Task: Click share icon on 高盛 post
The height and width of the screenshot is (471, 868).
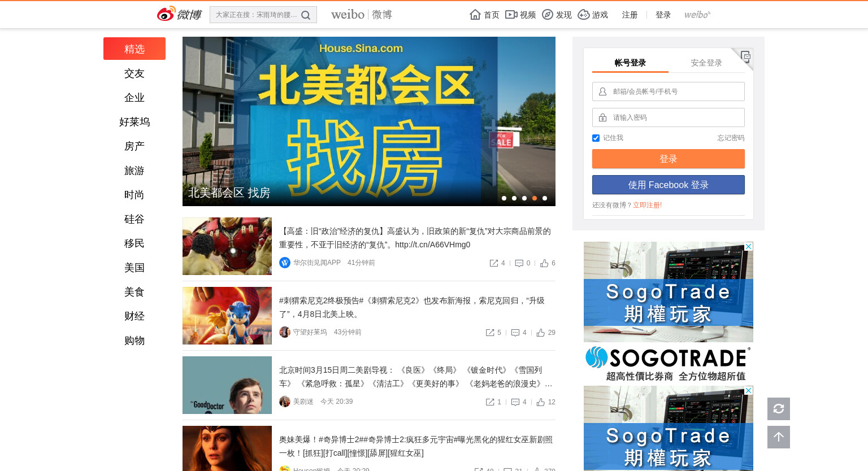Action: coord(494,263)
